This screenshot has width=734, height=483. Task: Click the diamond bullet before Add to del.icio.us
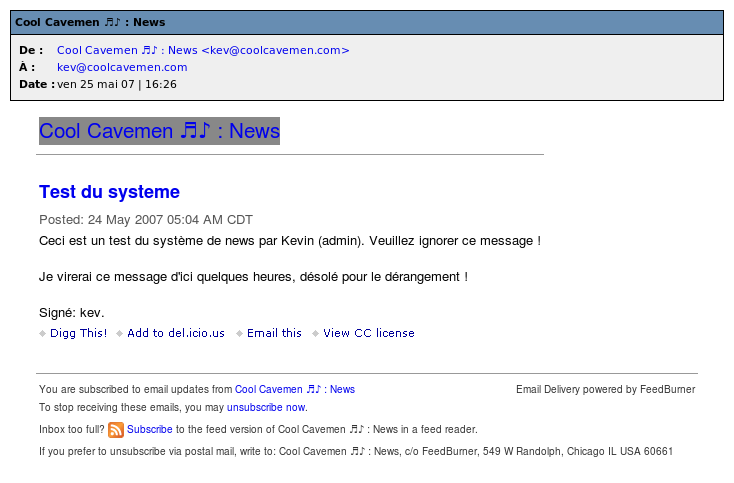click(120, 334)
